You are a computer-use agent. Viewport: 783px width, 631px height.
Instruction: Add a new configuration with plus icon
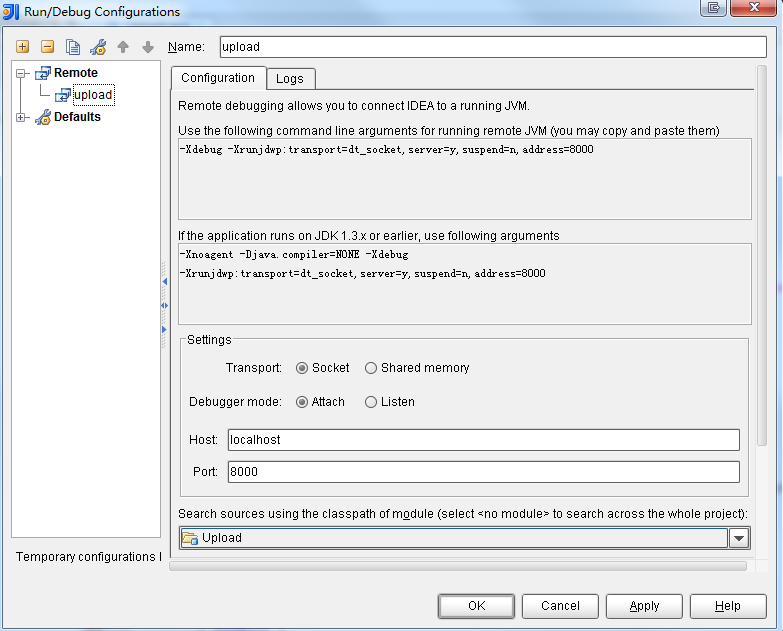(22, 47)
